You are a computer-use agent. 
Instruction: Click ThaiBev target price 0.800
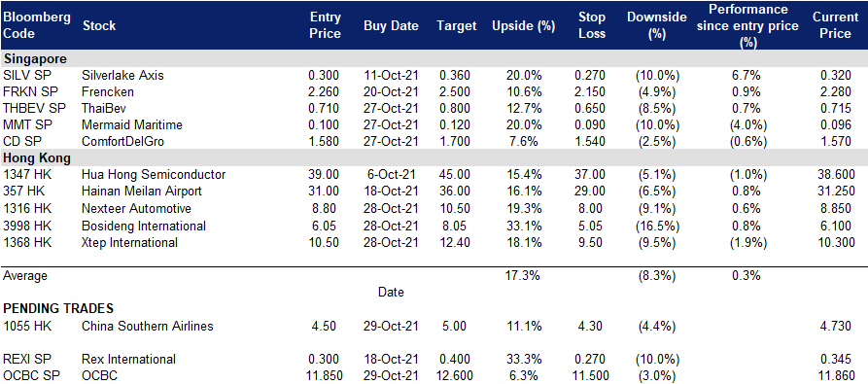(455, 109)
